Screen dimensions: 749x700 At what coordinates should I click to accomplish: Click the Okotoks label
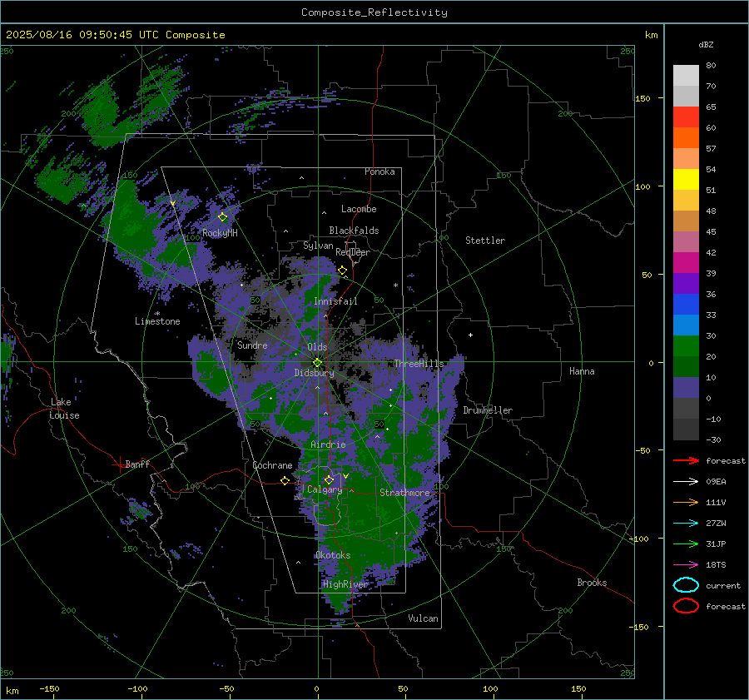click(333, 555)
